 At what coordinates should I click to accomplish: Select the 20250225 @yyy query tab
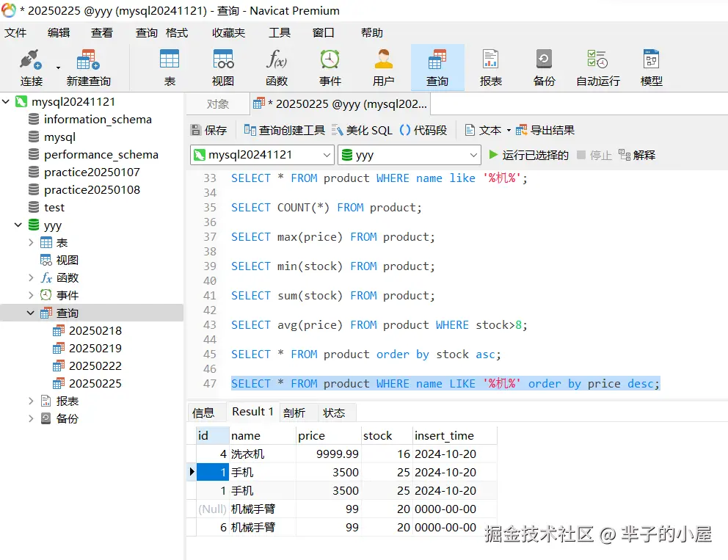341,104
